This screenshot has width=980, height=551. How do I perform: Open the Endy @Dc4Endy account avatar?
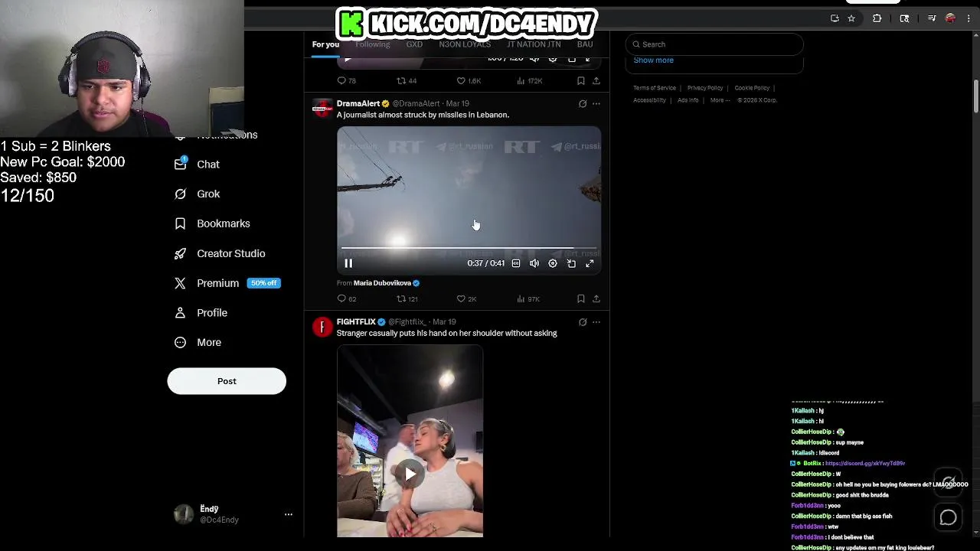[184, 514]
